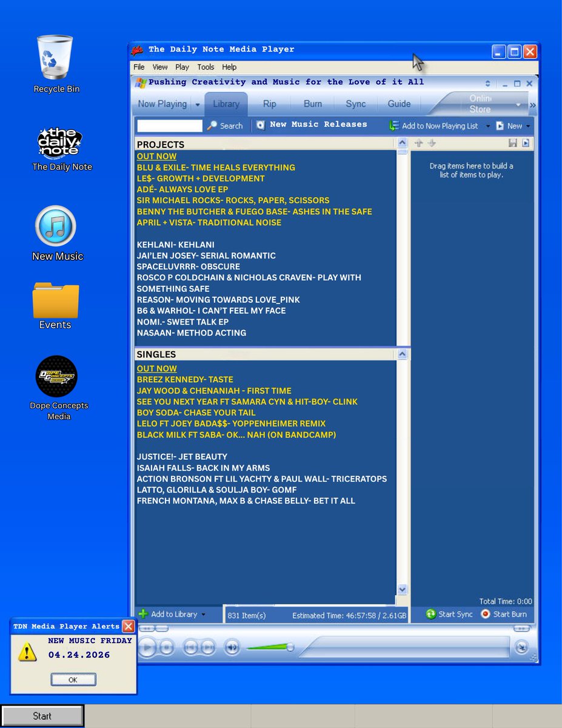562x728 pixels.
Task: Click the New playlist icon
Action: coord(500,126)
